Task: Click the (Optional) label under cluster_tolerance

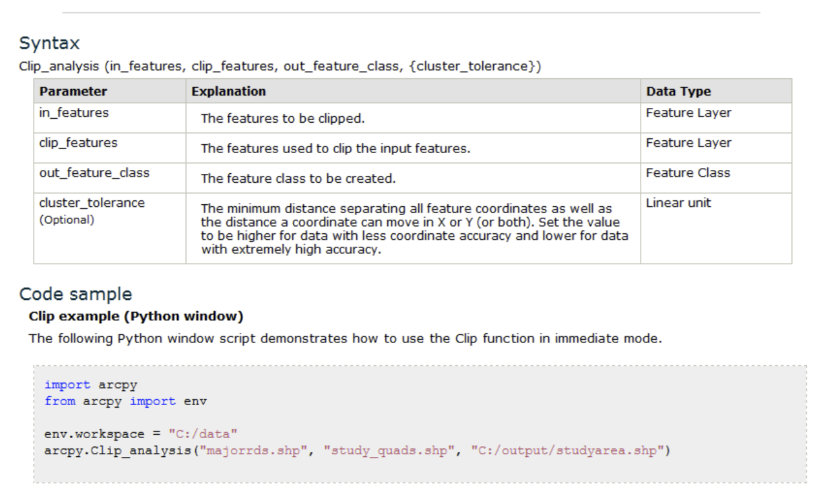Action: 67,220
